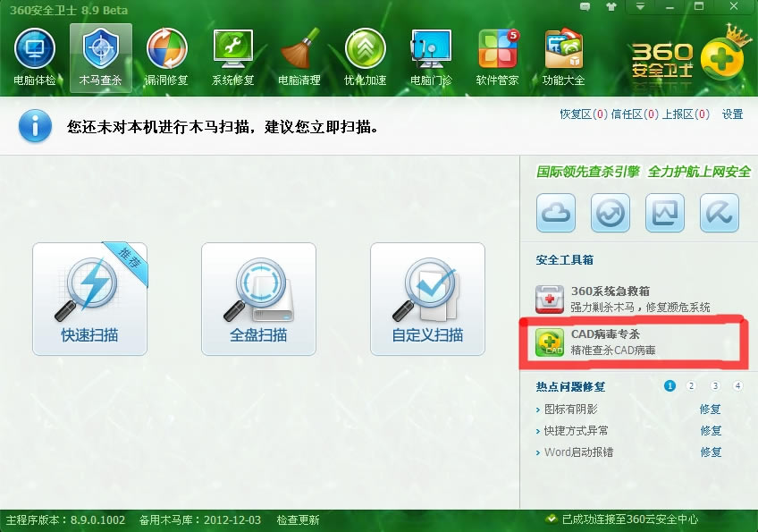Click 修复 for 快捷方式异常
This screenshot has height=532, width=758.
pyautogui.click(x=711, y=430)
